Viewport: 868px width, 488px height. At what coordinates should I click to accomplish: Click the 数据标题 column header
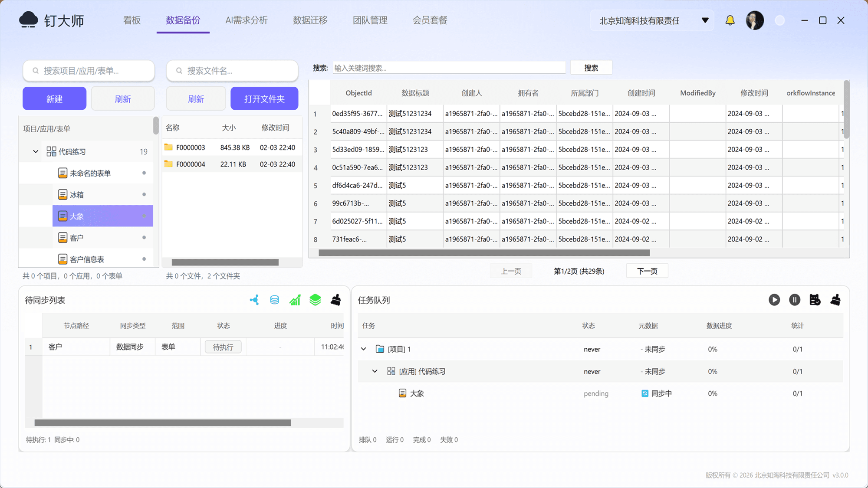coord(415,93)
